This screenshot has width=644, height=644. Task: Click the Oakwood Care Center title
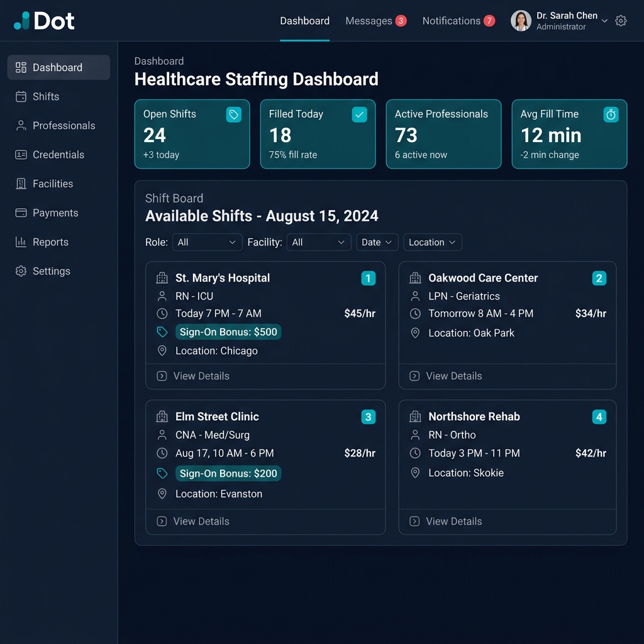(x=483, y=278)
